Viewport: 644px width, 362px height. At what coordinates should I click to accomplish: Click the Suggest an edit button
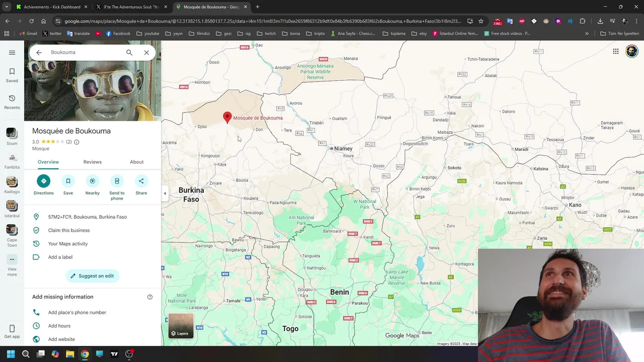[x=93, y=276]
